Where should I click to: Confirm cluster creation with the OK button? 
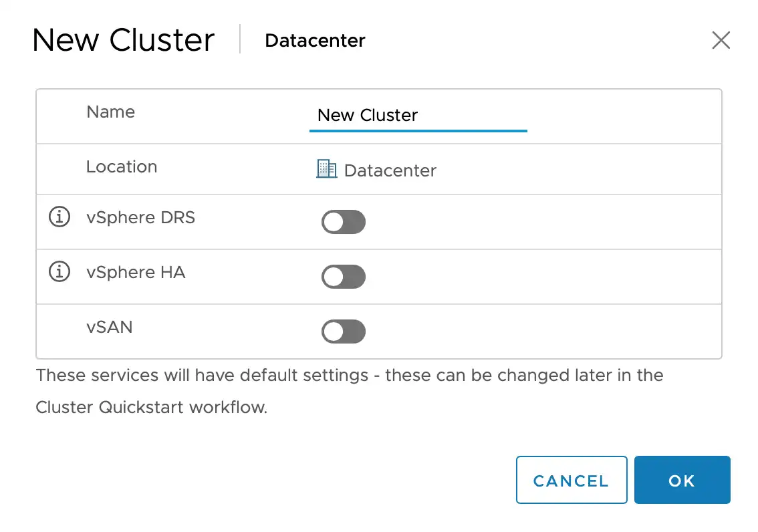click(x=682, y=480)
